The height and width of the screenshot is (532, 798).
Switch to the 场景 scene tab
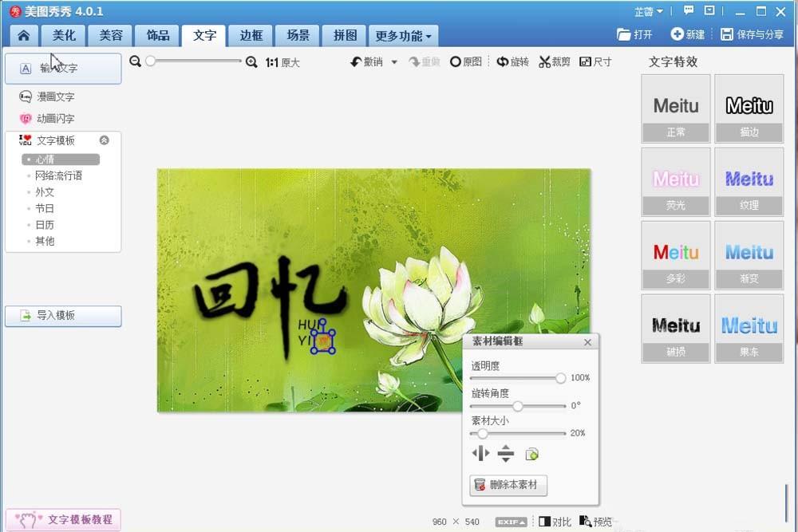point(297,35)
